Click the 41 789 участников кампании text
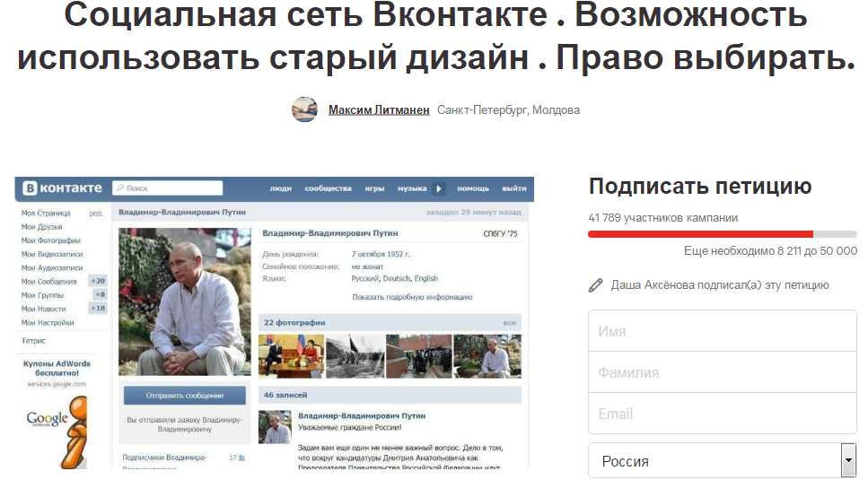The image size is (868, 480). [662, 218]
